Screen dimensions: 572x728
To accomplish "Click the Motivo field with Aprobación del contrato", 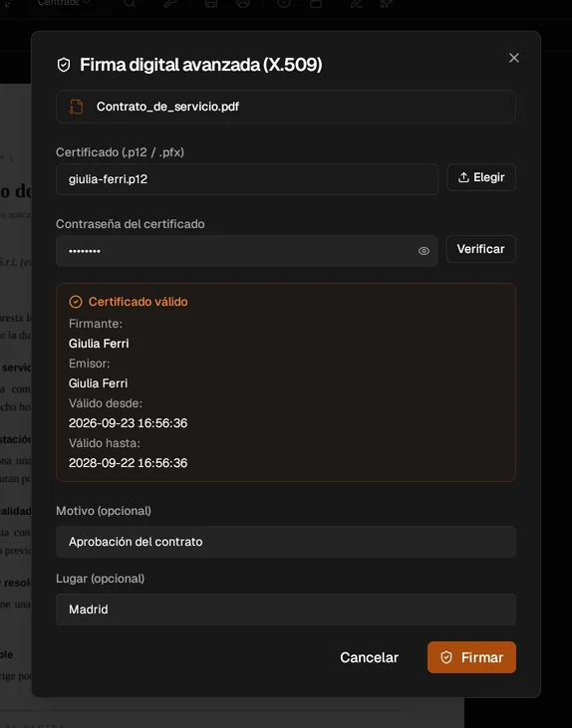I will [286, 542].
